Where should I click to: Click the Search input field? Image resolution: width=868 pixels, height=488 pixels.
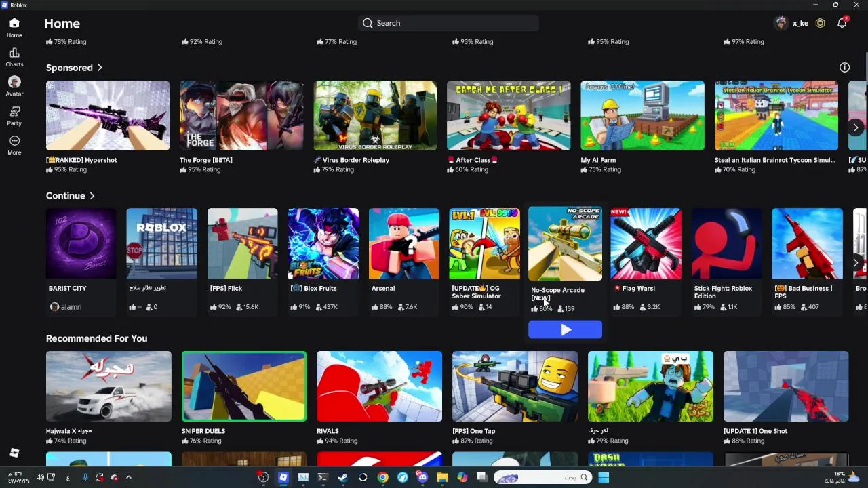pyautogui.click(x=448, y=23)
